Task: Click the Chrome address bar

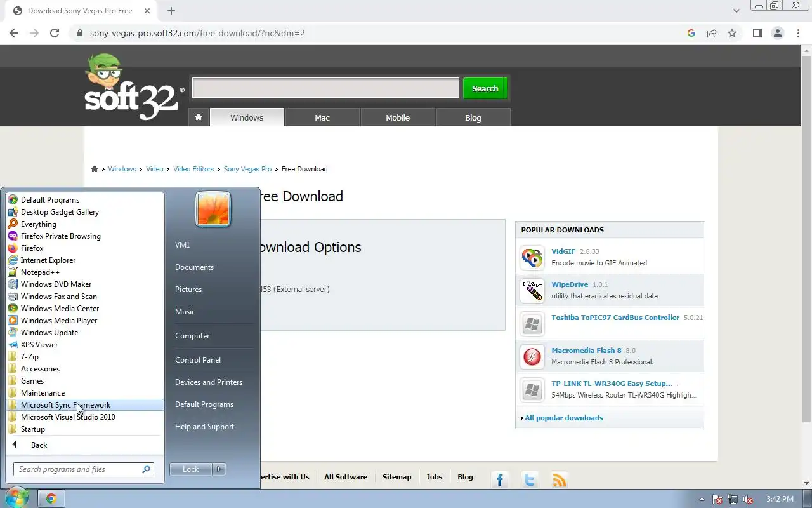Action: tap(381, 33)
